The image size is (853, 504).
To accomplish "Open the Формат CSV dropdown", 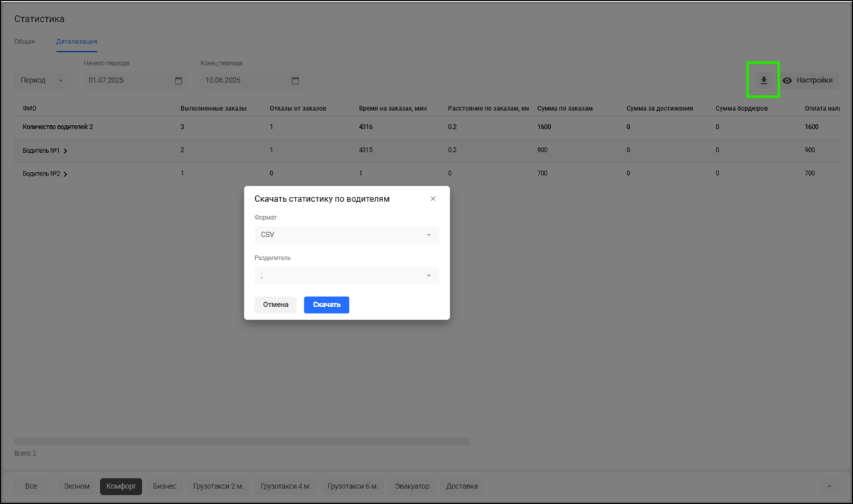I will (346, 235).
